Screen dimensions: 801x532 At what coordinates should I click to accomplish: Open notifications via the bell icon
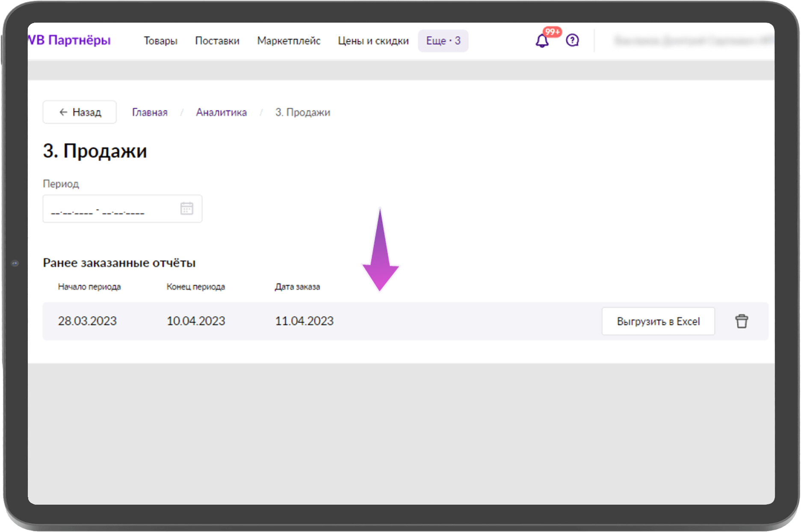(541, 41)
